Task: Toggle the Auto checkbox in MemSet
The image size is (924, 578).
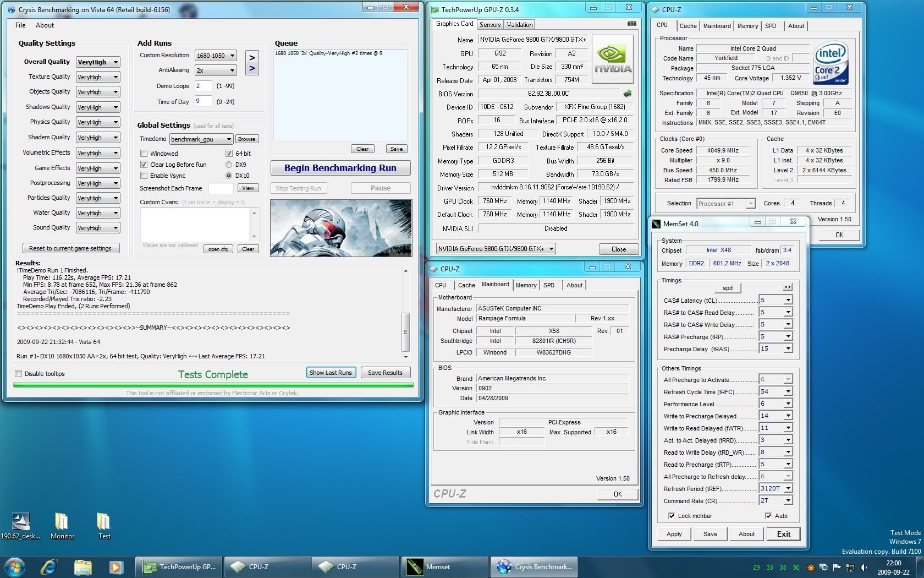Action: tap(768, 516)
